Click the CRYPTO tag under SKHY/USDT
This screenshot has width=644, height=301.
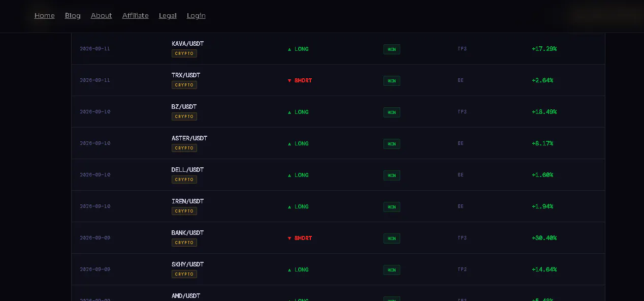click(184, 274)
